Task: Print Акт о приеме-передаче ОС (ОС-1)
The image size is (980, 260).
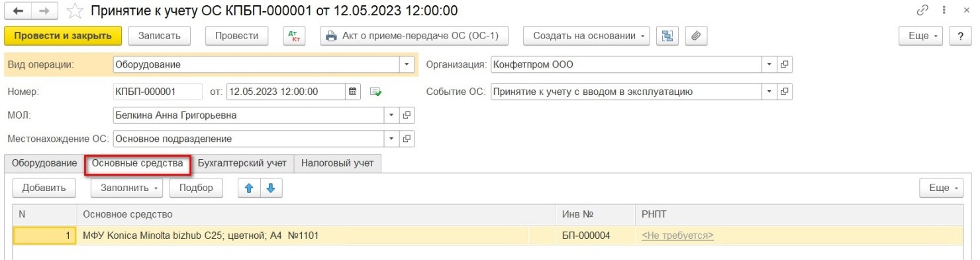Action: (x=414, y=36)
